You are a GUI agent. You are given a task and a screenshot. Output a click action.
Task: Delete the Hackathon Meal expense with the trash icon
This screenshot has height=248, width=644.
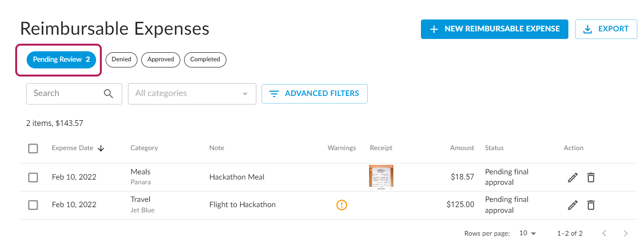pos(591,178)
